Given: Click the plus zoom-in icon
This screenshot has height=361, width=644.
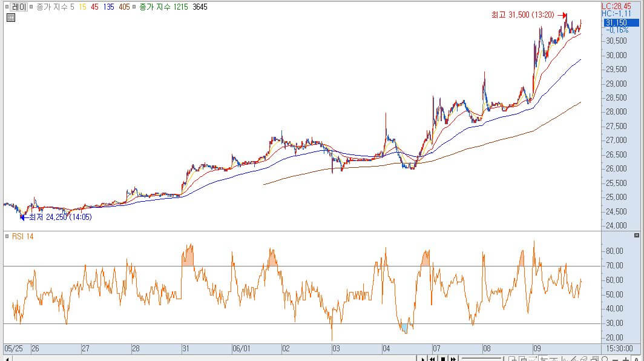Looking at the screenshot, I should pos(626,359).
